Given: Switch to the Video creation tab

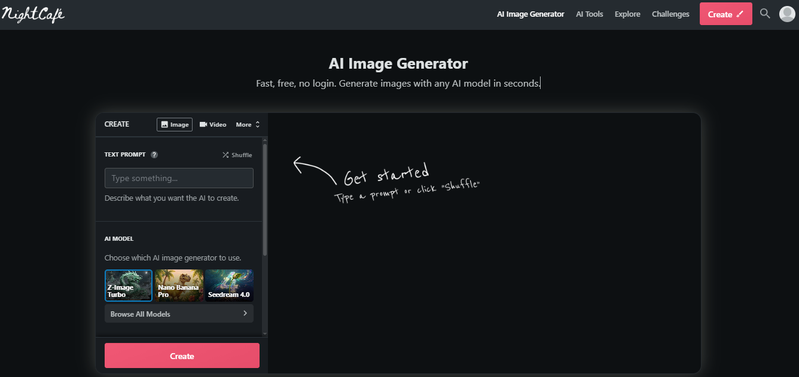Looking at the screenshot, I should click(x=213, y=124).
